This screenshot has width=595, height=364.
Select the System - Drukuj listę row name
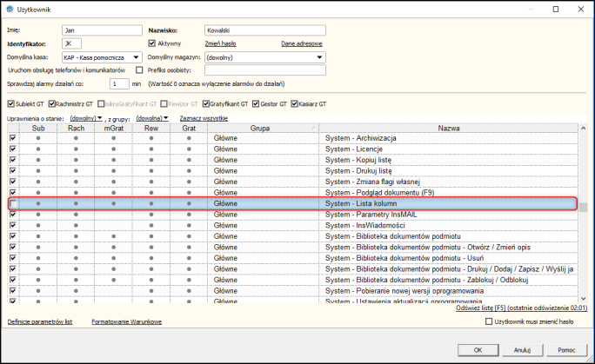[x=358, y=171]
